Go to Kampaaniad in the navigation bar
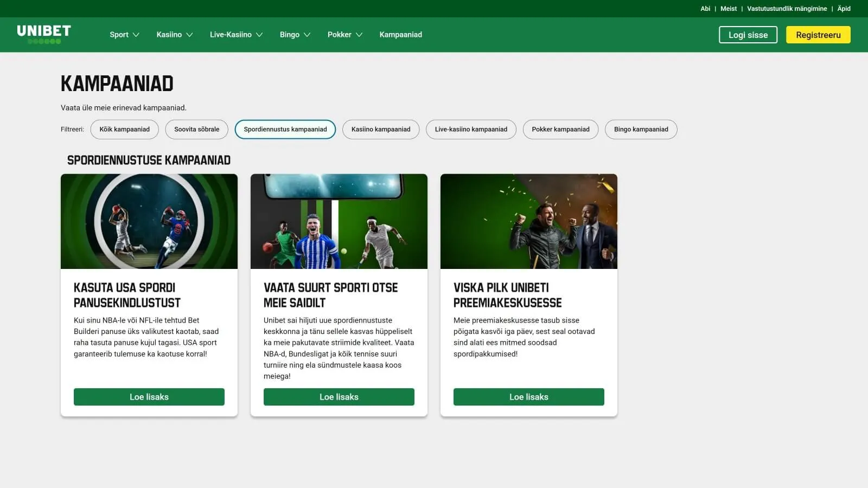The image size is (868, 488). [400, 35]
